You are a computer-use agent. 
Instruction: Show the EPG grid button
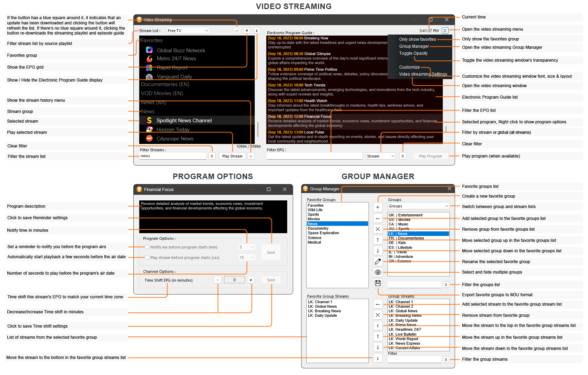point(247,31)
